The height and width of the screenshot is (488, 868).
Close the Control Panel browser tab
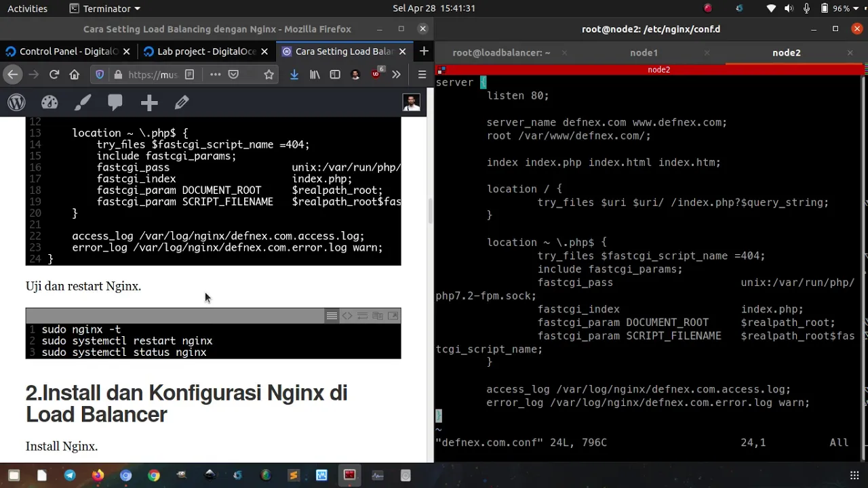[x=126, y=52]
